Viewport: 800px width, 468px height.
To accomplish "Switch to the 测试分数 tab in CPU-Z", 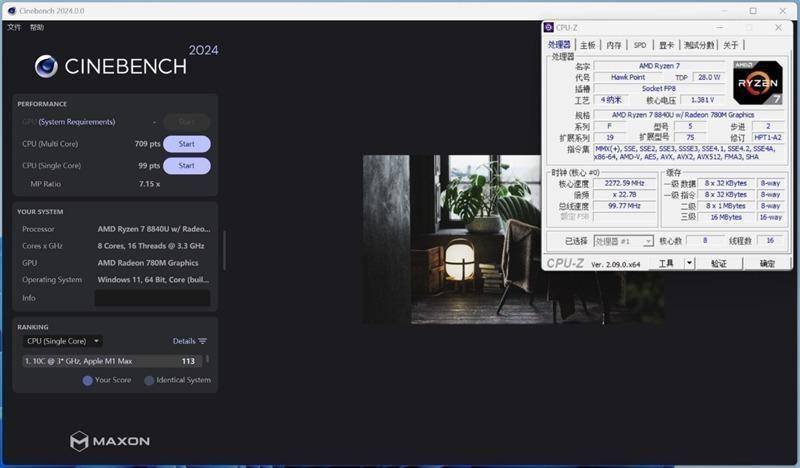I will 699,45.
